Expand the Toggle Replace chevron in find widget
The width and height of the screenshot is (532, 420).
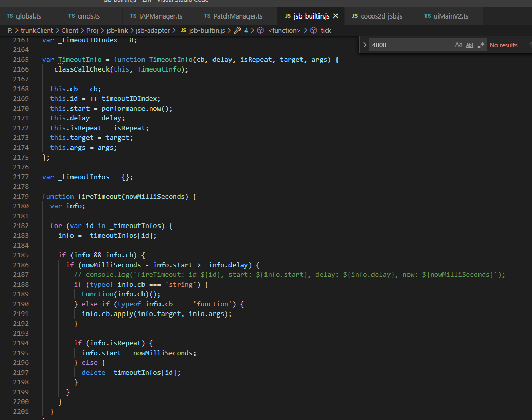[365, 45]
